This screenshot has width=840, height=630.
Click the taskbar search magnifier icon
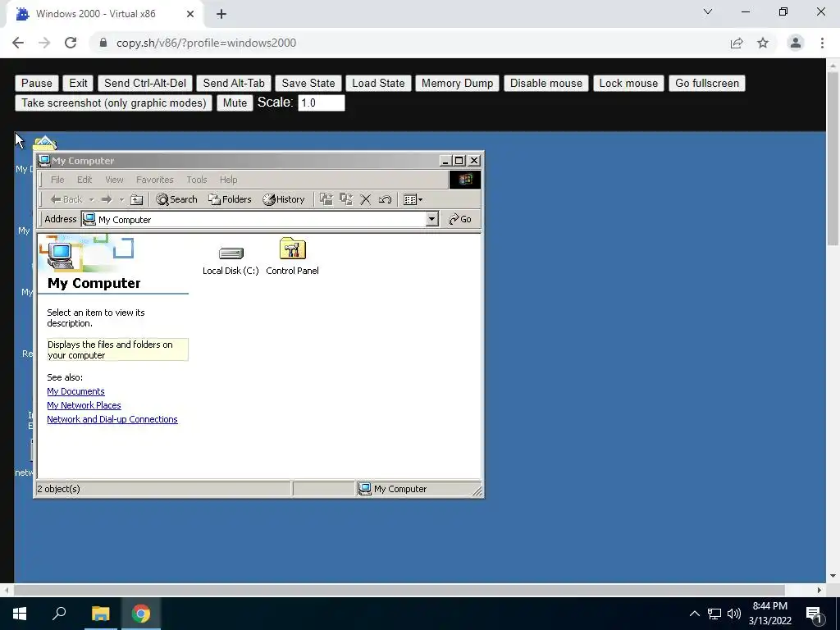[x=59, y=614]
